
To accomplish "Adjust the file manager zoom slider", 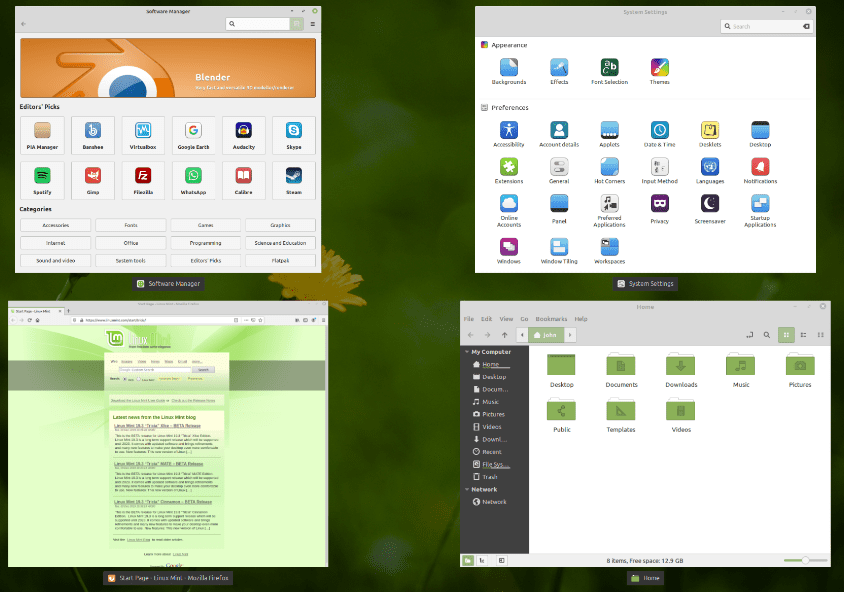I will (x=805, y=560).
